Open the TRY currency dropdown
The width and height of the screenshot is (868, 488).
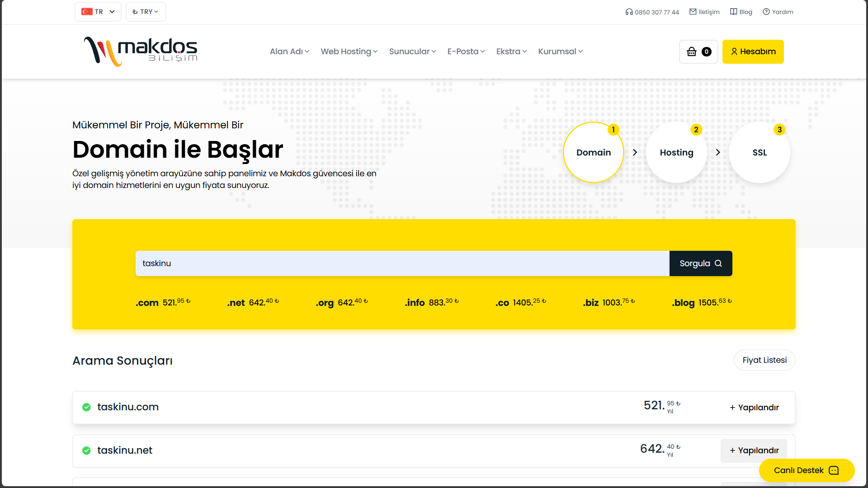[x=146, y=12]
